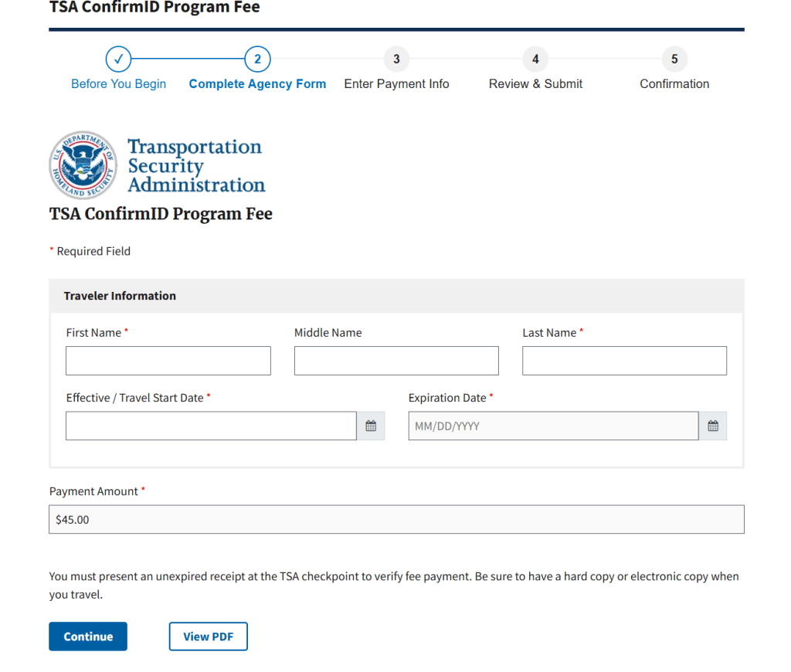Select Complete Agency Form step label

click(257, 83)
